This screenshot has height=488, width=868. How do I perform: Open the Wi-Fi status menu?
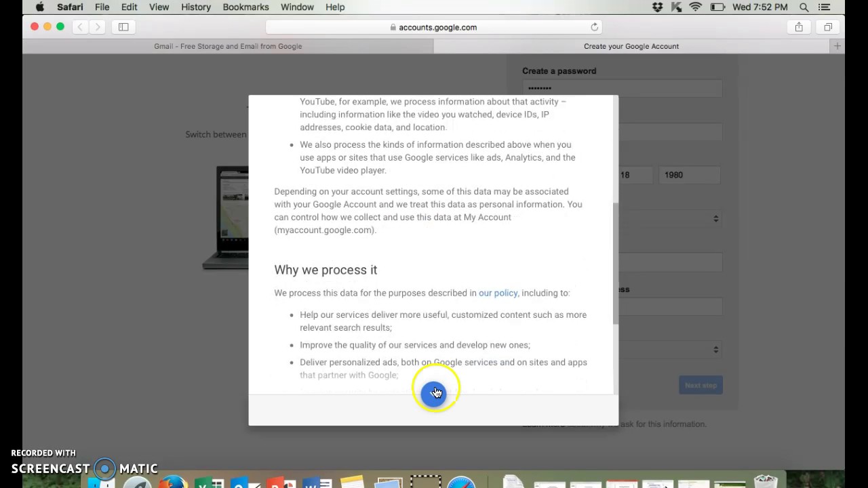click(x=696, y=7)
